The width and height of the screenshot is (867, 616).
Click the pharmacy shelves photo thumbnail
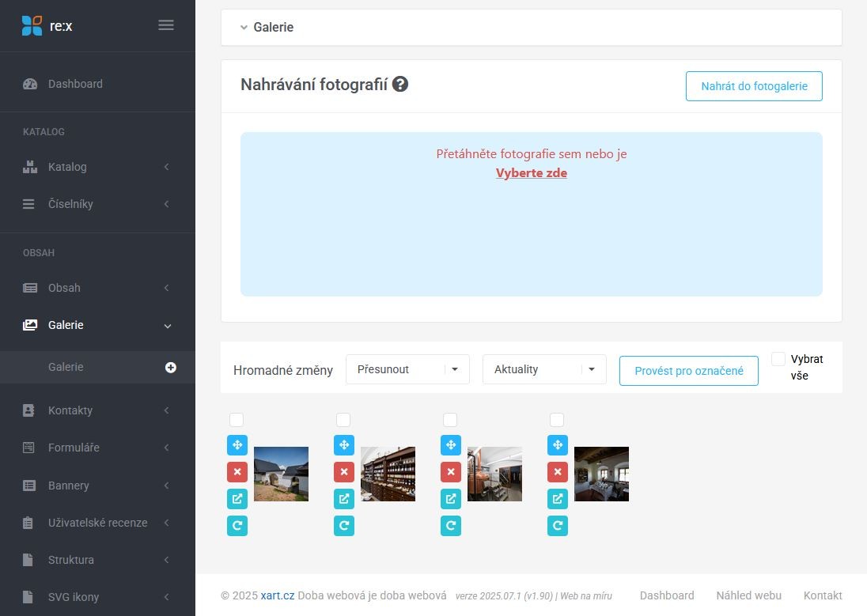[388, 474]
